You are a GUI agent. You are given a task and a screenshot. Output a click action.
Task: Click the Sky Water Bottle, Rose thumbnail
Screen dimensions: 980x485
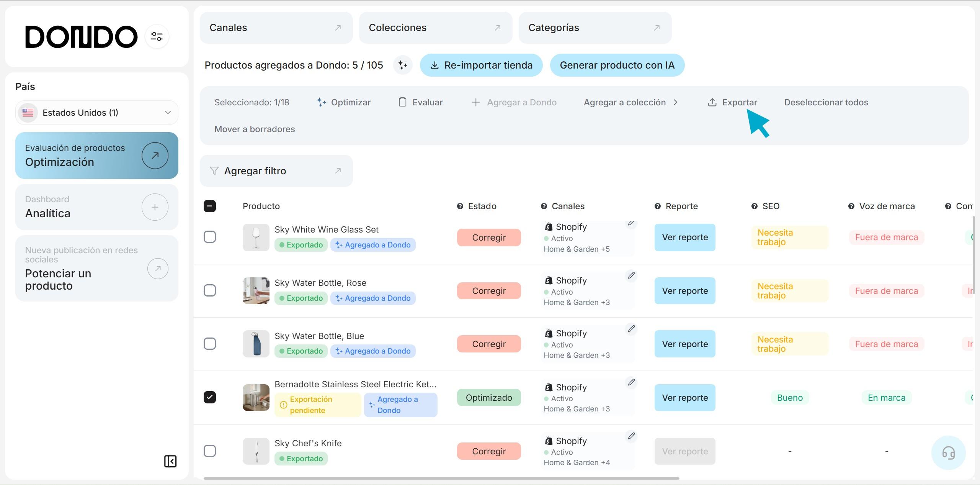[x=256, y=290]
